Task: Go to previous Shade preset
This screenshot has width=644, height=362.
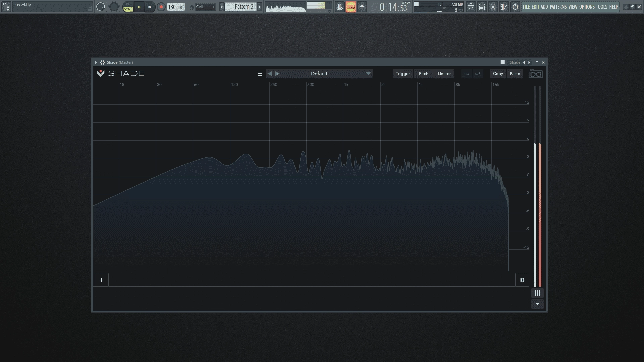Action: point(270,74)
